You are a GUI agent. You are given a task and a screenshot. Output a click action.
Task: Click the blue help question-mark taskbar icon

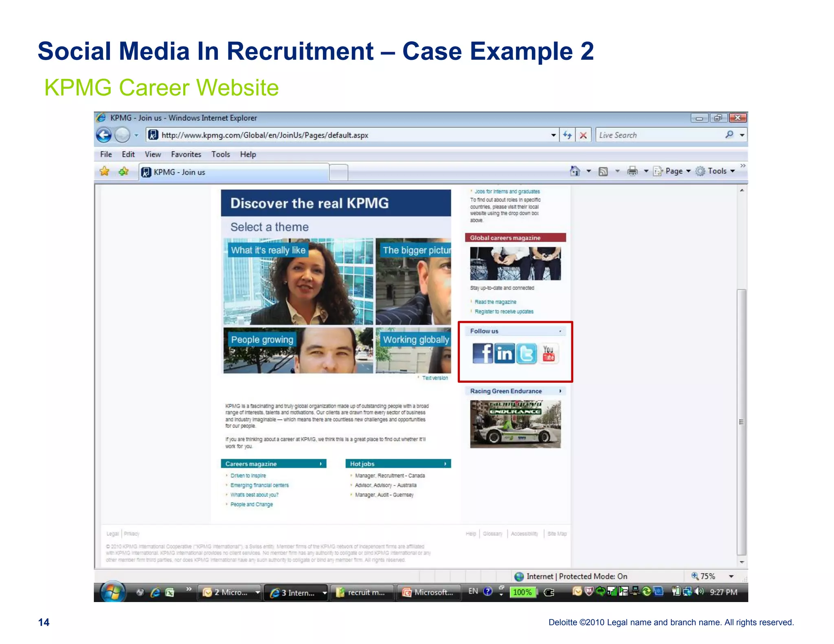click(488, 591)
